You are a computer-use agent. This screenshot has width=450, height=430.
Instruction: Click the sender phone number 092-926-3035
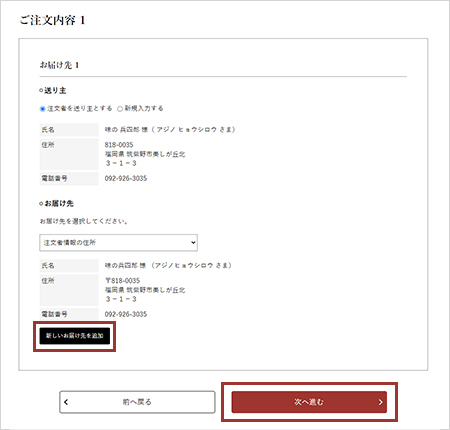(x=126, y=178)
